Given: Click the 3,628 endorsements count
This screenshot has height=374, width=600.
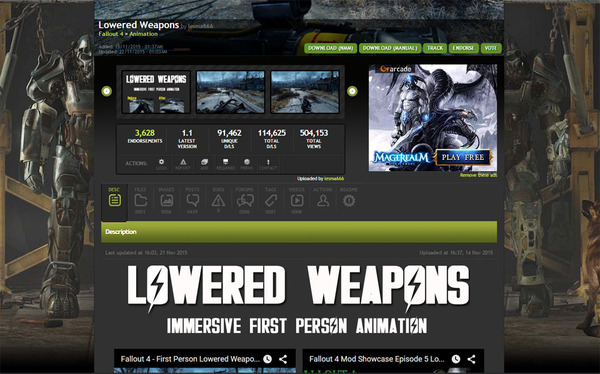Looking at the screenshot, I should coord(145,133).
